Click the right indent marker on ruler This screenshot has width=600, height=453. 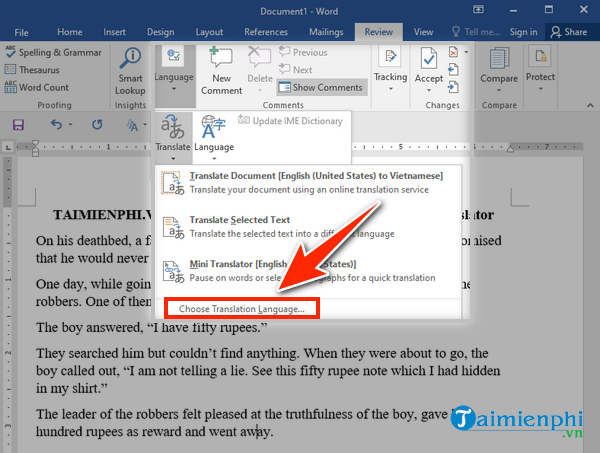[x=510, y=149]
